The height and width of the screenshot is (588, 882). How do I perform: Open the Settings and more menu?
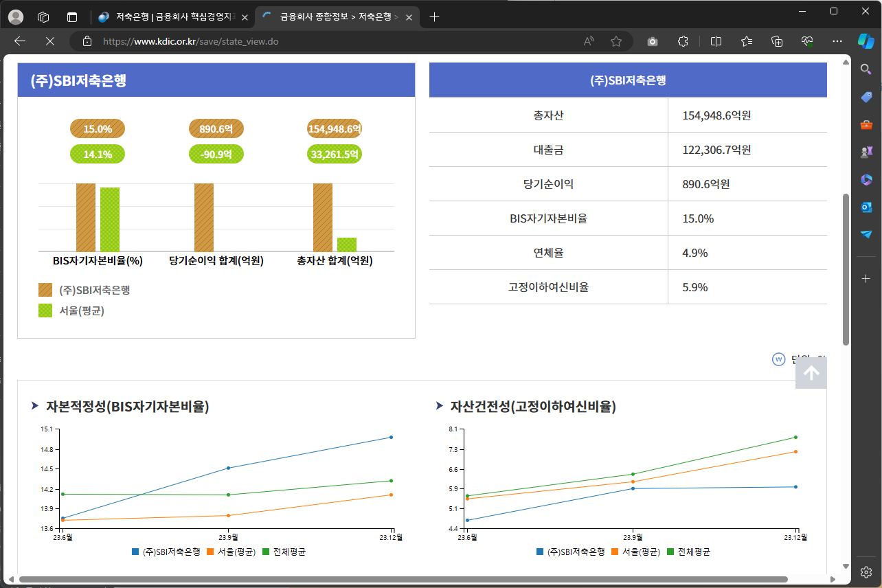tap(837, 41)
